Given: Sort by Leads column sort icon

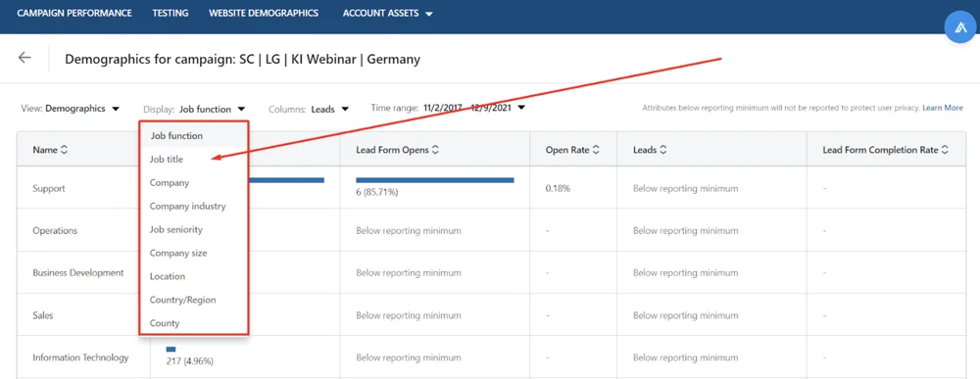Looking at the screenshot, I should [662, 150].
